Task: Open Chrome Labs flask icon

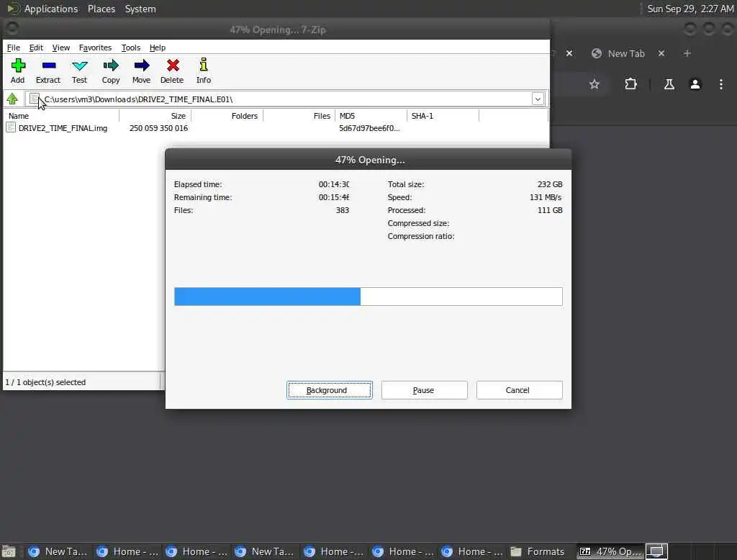Action: pos(669,84)
